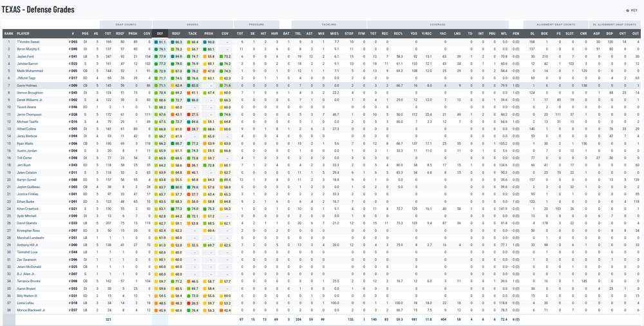Sort by the PEN column header

[x=516, y=32]
